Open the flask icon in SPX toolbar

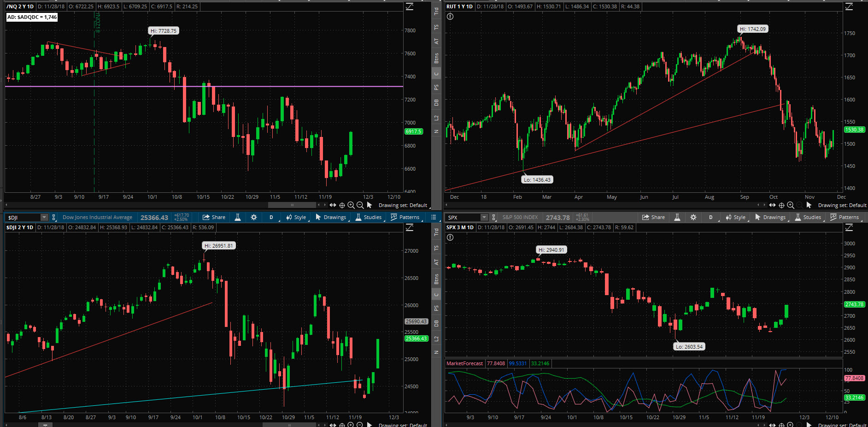tap(677, 217)
